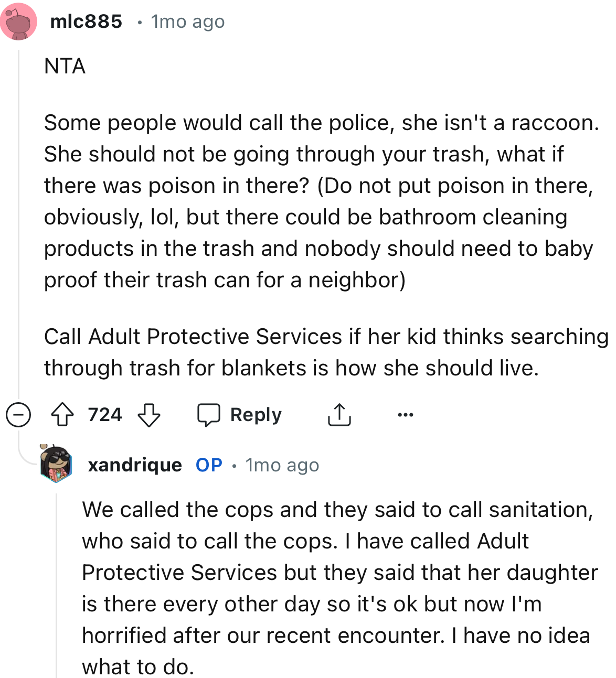Click the share icon on mlc885's comment
Viewport: 616px width, 678px height.
[339, 414]
